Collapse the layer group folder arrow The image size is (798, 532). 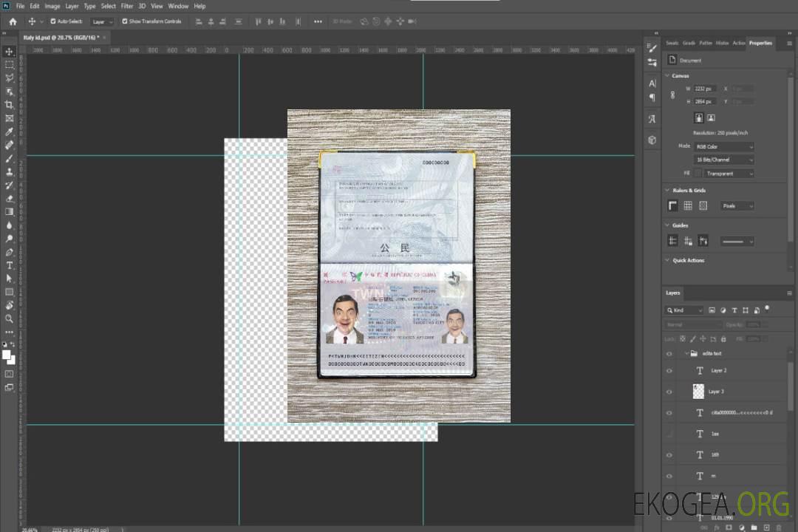(686, 353)
